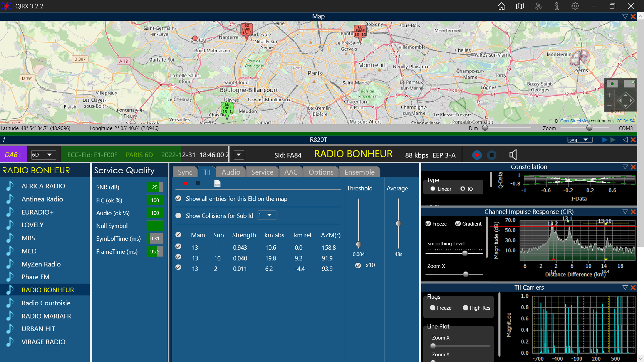Click the music note icon beside AFRICA RADIO
This screenshot has height=362, width=644.
pyautogui.click(x=10, y=186)
